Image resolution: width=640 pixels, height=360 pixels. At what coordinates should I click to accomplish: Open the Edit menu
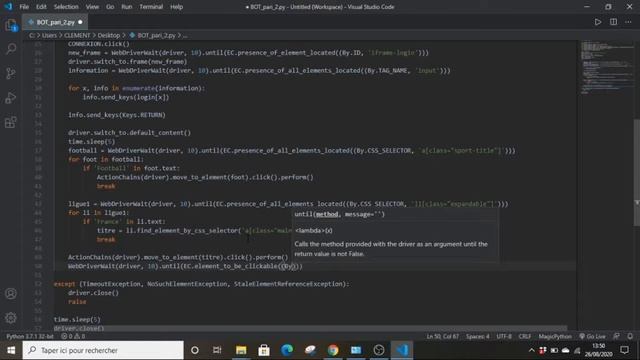[x=41, y=7]
